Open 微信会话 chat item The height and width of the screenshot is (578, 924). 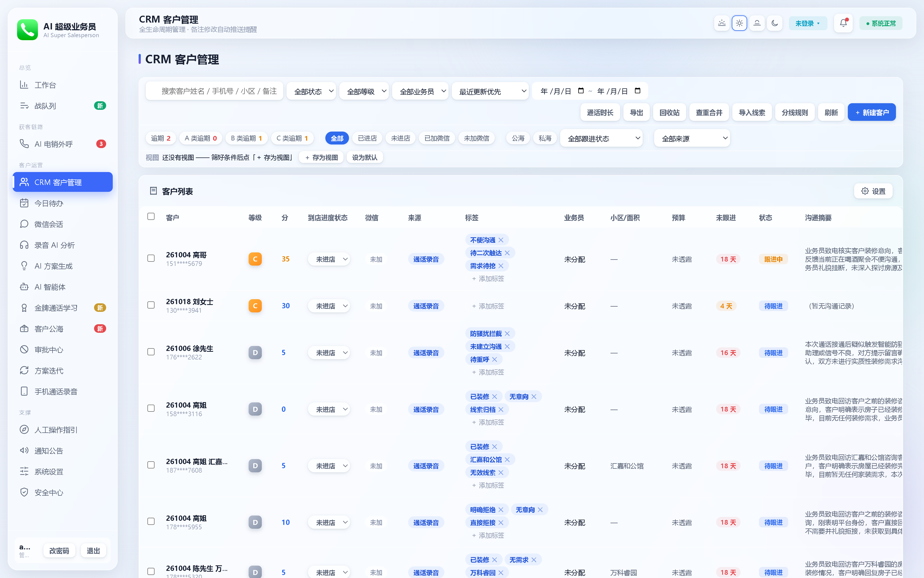[x=63, y=224]
